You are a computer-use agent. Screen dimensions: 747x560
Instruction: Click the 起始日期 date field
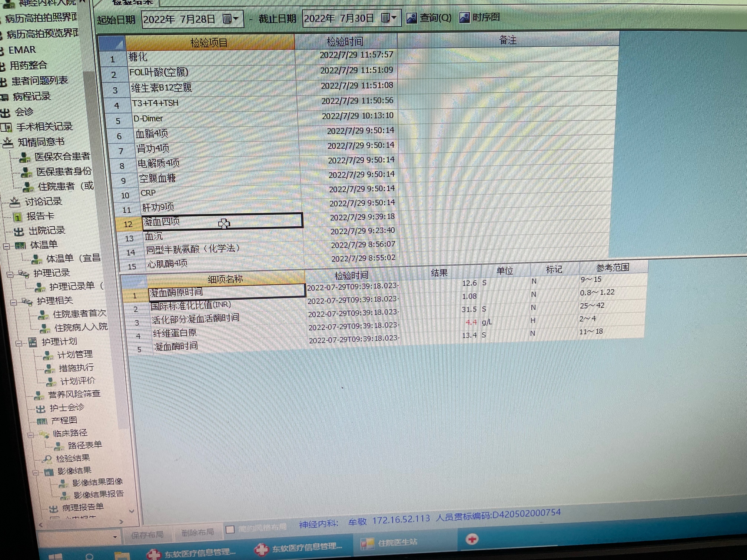[192, 19]
